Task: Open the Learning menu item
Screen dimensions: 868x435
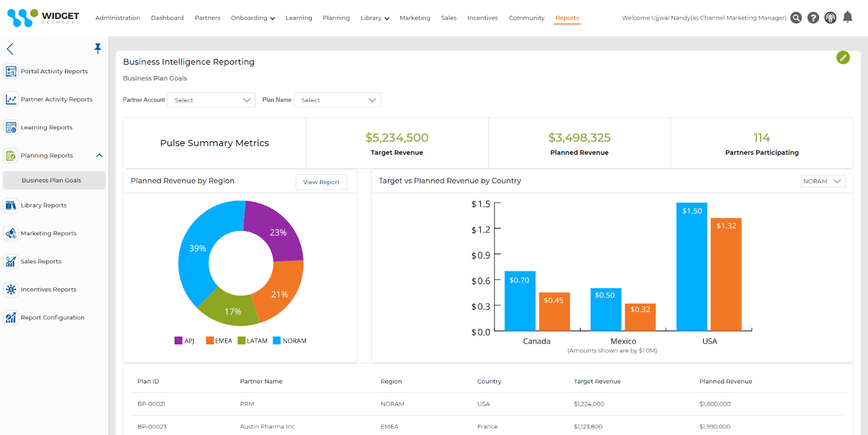Action: [299, 18]
